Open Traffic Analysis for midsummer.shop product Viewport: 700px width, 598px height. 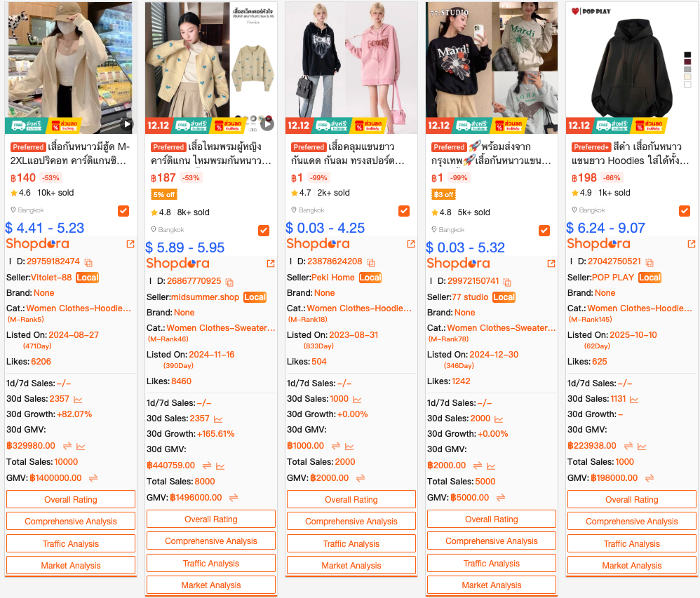211,563
